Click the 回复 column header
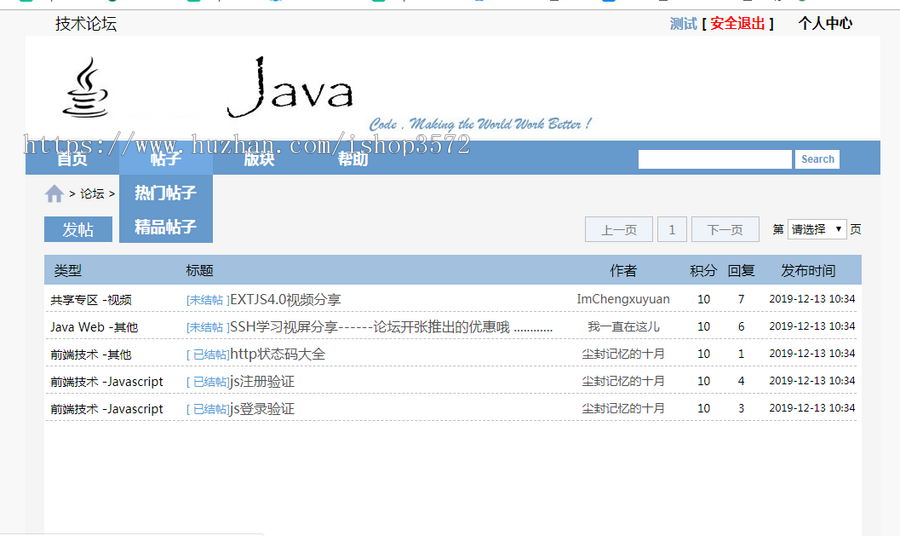The width and height of the screenshot is (900, 536). point(741,270)
